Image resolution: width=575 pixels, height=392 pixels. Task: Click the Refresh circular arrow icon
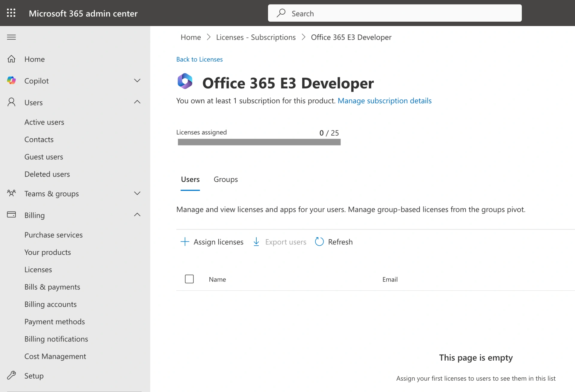pyautogui.click(x=319, y=242)
